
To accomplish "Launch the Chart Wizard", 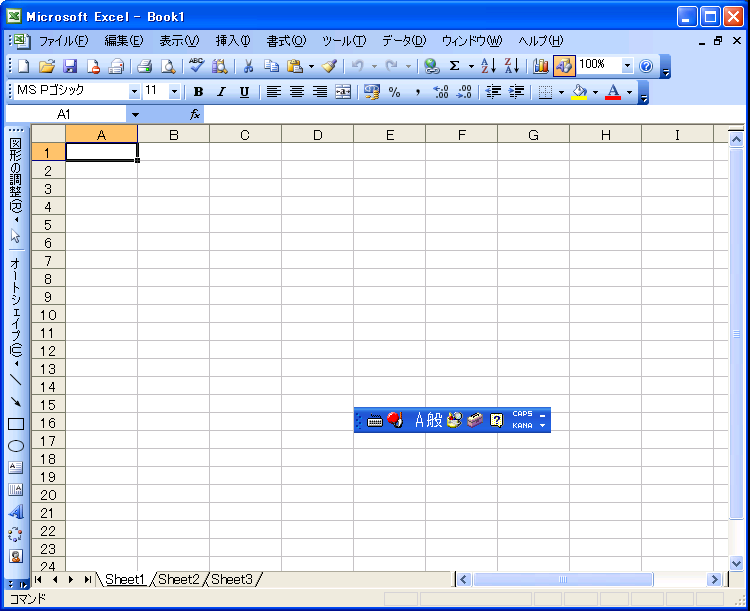I will point(540,66).
